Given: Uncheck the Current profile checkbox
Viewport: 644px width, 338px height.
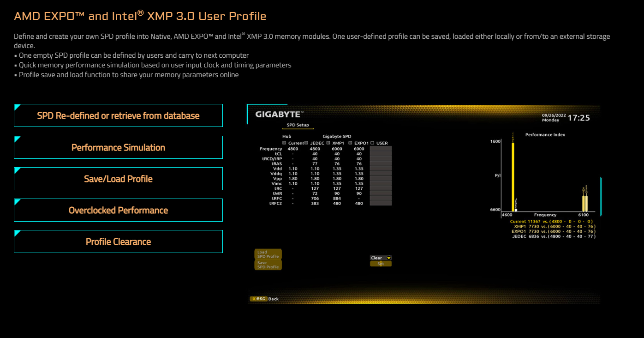Looking at the screenshot, I should (284, 143).
